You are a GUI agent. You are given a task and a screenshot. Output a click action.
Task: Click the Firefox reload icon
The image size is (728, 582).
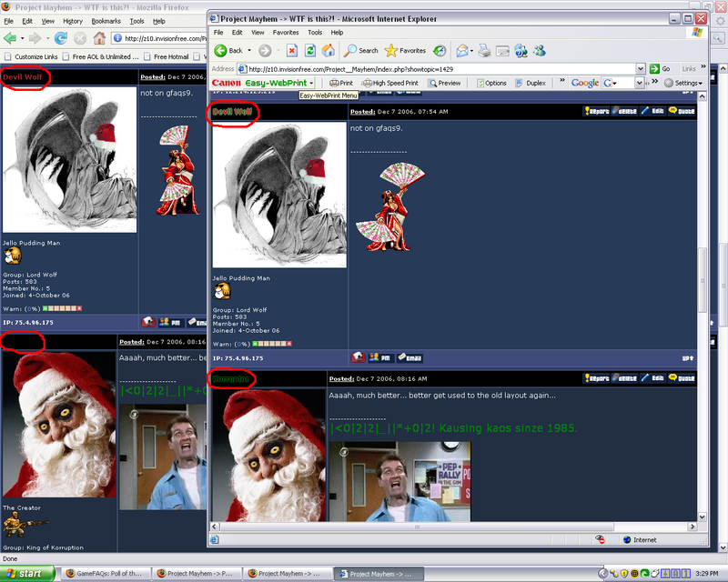pyautogui.click(x=61, y=38)
